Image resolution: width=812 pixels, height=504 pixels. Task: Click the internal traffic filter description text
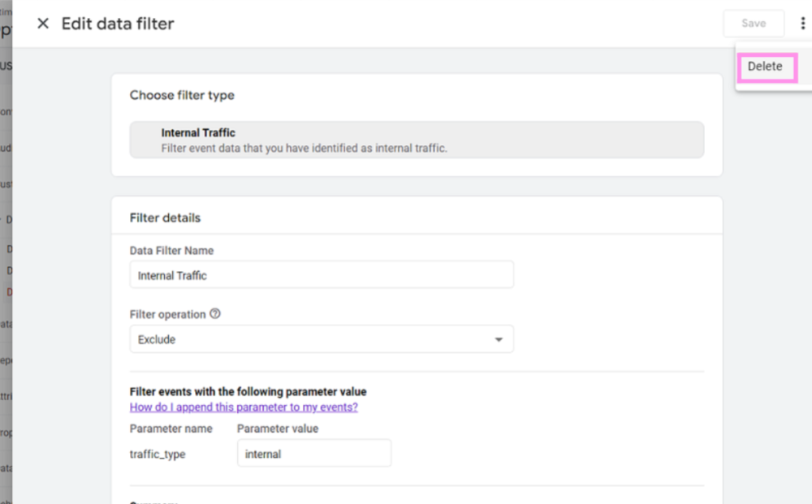tap(304, 149)
